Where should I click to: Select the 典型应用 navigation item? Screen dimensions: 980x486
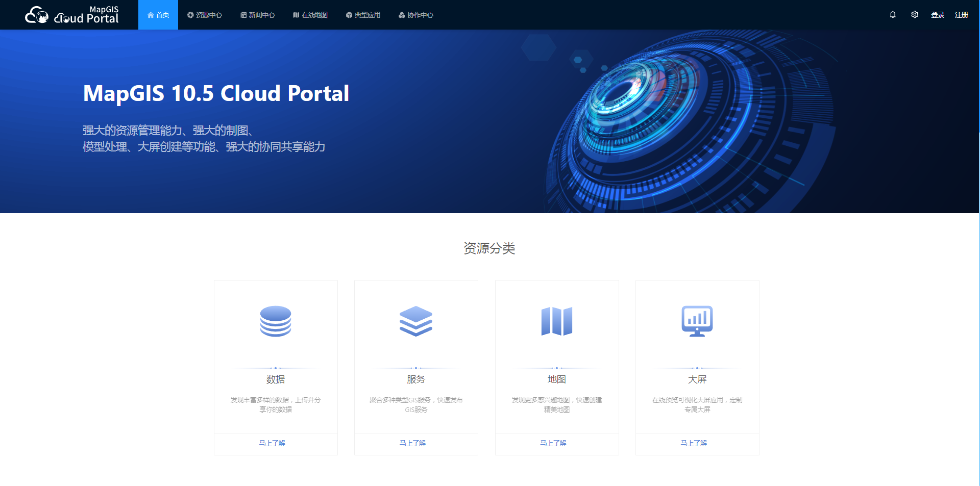(363, 15)
